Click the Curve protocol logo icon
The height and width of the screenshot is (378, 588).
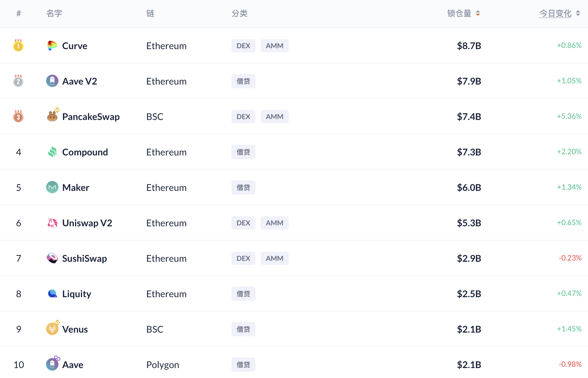(x=52, y=46)
